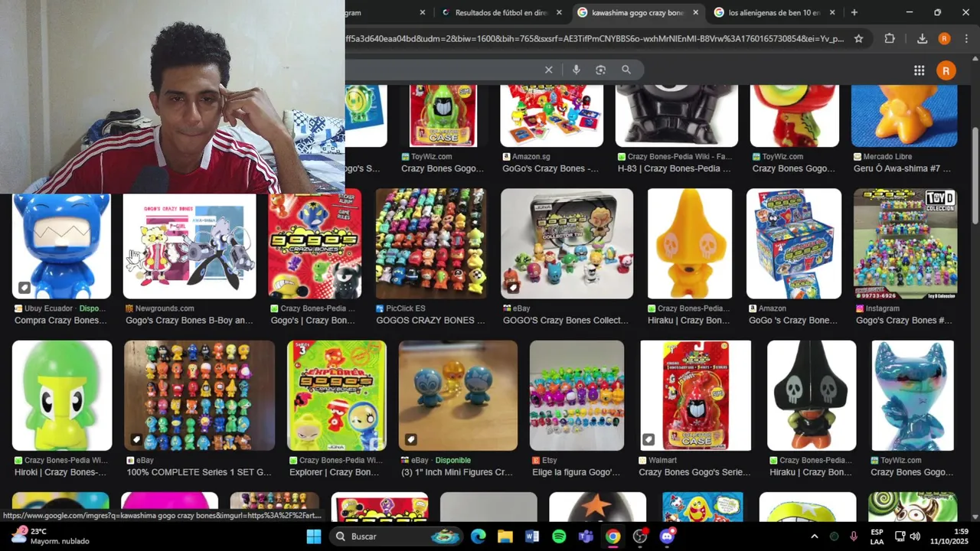Open Chrome downloads
The height and width of the screenshot is (551, 980).
922,38
